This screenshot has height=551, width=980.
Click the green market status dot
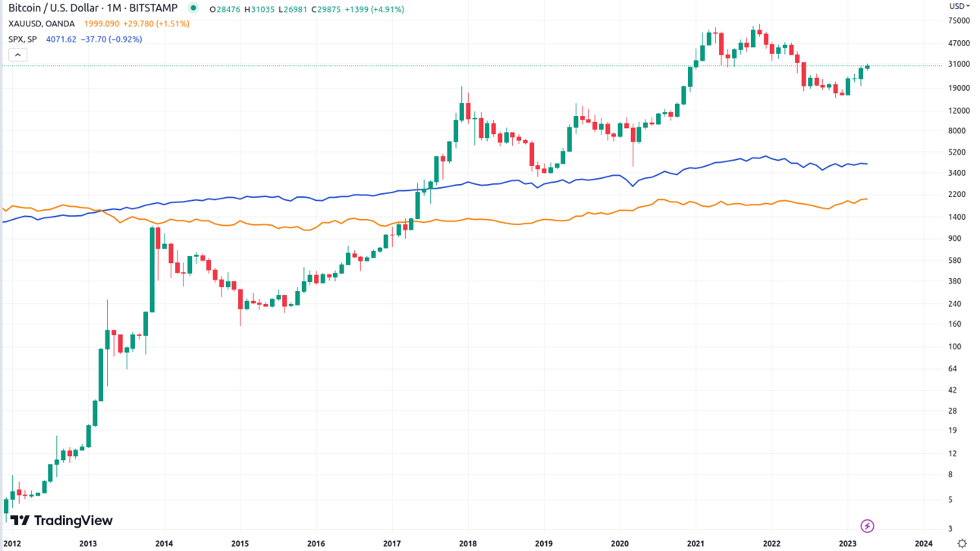193,9
